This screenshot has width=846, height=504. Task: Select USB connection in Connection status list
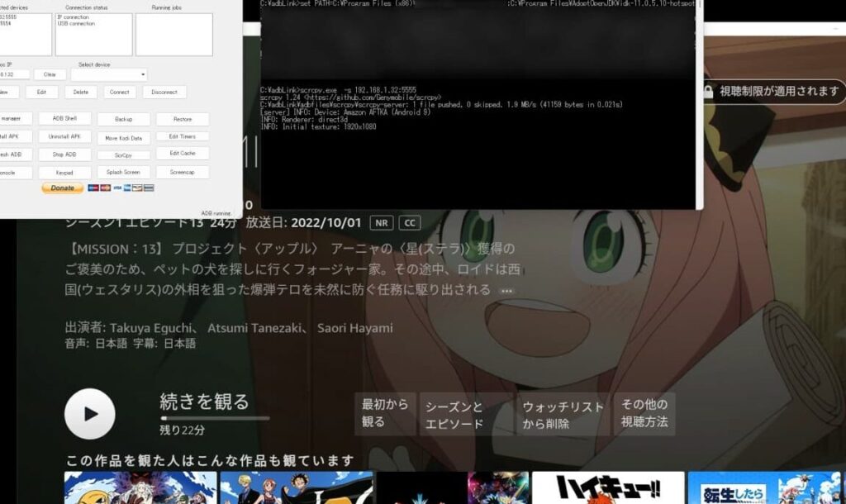coord(76,24)
